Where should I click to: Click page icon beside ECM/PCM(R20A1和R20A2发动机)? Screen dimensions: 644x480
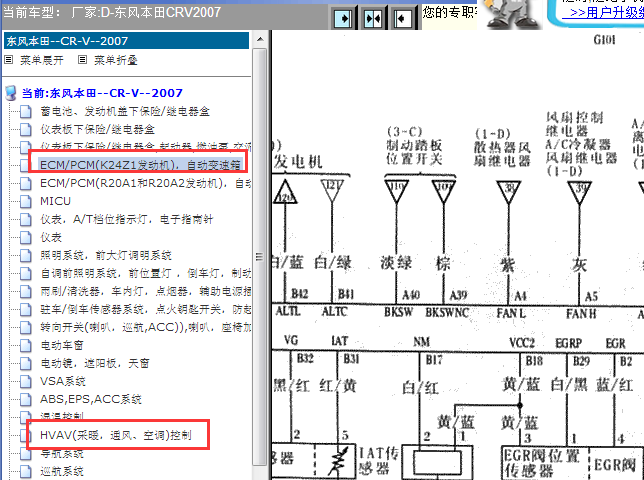[x=25, y=183]
